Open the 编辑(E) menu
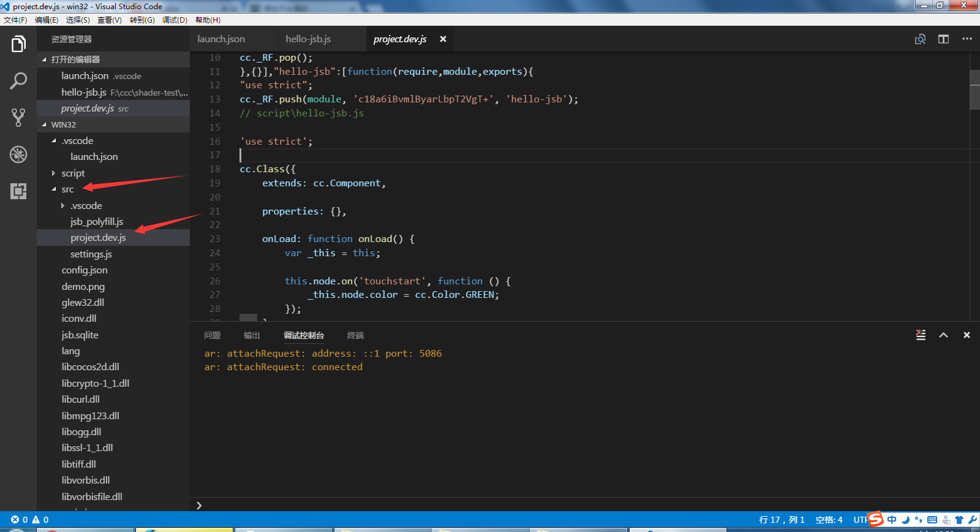This screenshot has width=980, height=532. click(47, 20)
